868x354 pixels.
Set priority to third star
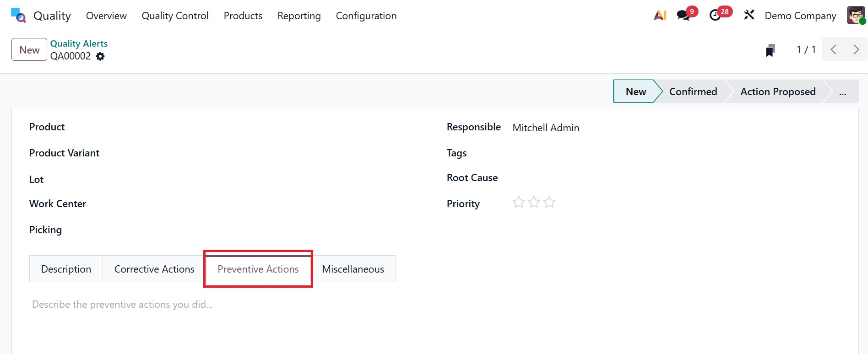point(549,202)
